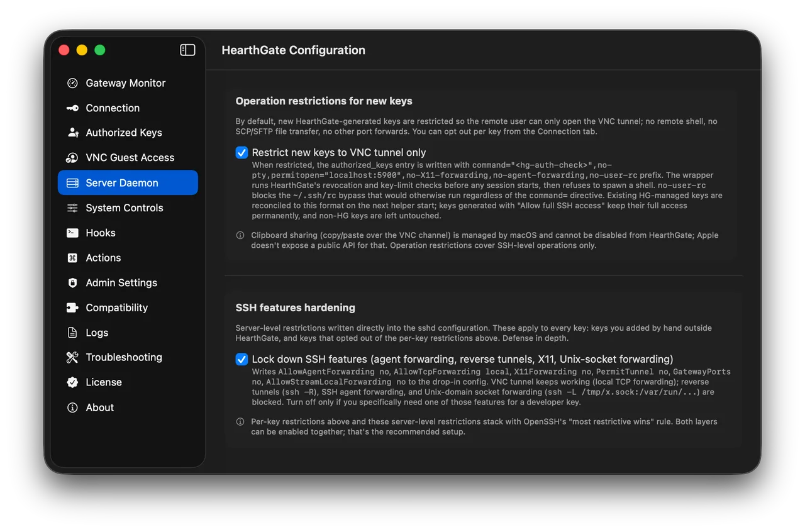This screenshot has width=805, height=532.
Task: Open Gateway Monitor section
Action: (128, 83)
